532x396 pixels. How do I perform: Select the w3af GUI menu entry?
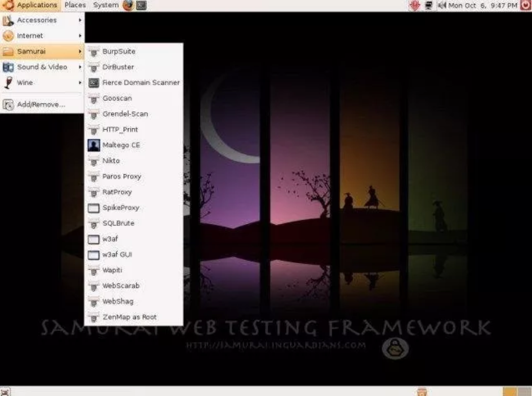[134, 255]
